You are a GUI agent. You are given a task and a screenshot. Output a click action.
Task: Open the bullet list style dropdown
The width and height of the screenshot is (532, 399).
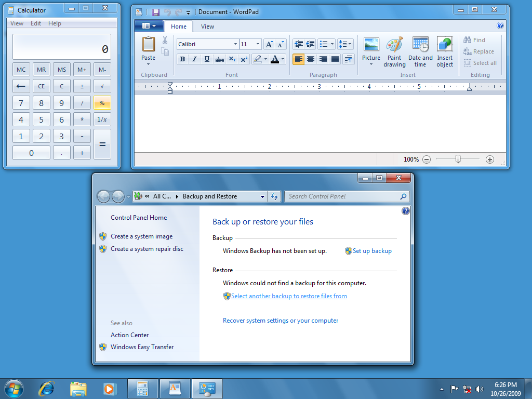click(332, 44)
